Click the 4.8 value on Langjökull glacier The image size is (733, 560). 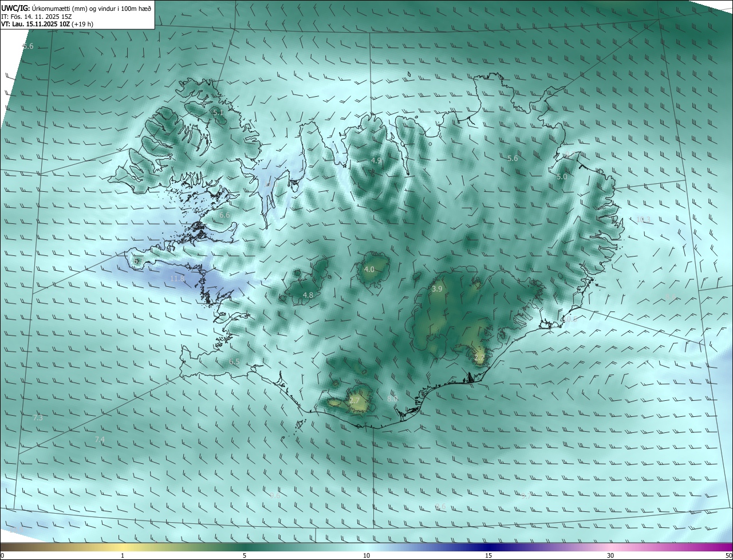[308, 295]
